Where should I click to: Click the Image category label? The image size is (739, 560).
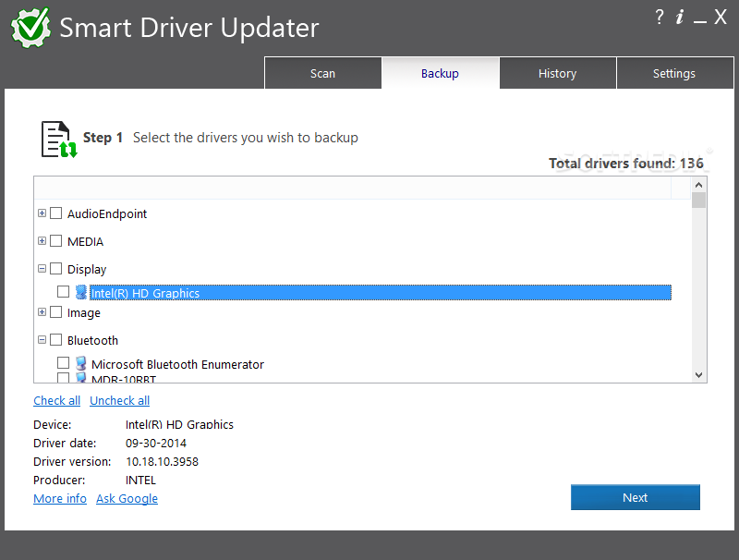tap(84, 313)
